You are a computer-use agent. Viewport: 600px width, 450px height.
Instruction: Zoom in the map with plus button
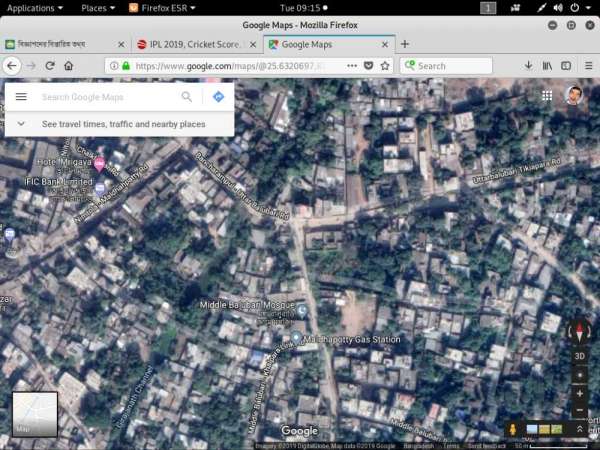[580, 393]
